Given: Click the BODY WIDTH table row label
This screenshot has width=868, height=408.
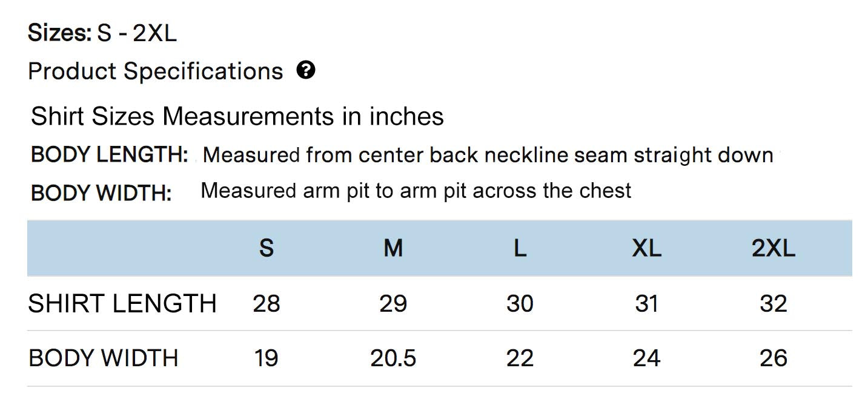Looking at the screenshot, I should 104,358.
